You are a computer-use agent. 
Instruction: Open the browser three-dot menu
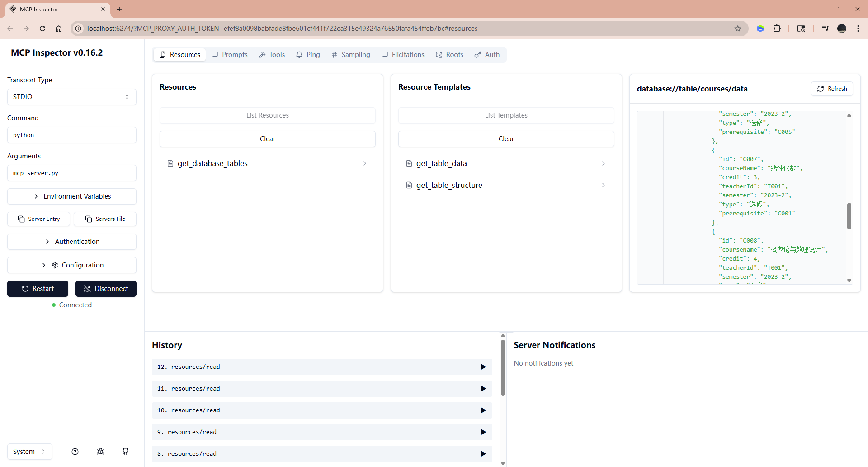point(858,29)
